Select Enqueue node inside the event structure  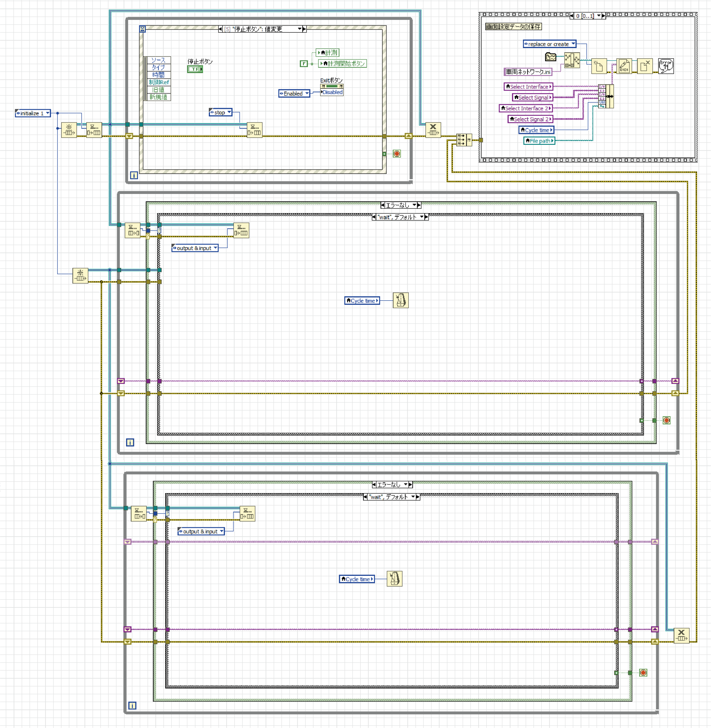(254, 130)
